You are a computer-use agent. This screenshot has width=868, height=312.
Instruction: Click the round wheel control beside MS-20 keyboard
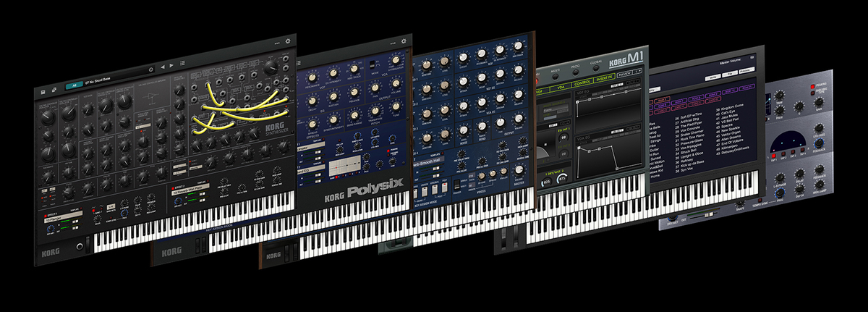[80, 247]
